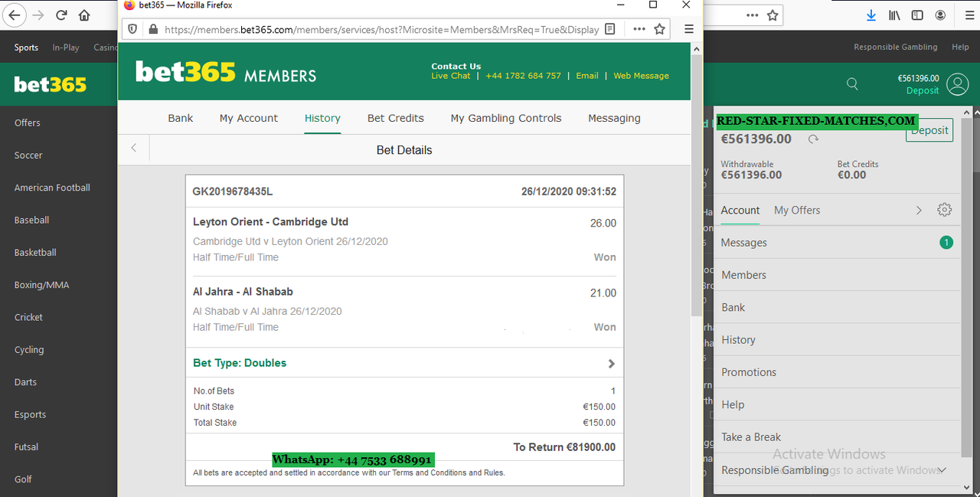
Task: Expand Responsible Gambling in account menu
Action: click(942, 470)
